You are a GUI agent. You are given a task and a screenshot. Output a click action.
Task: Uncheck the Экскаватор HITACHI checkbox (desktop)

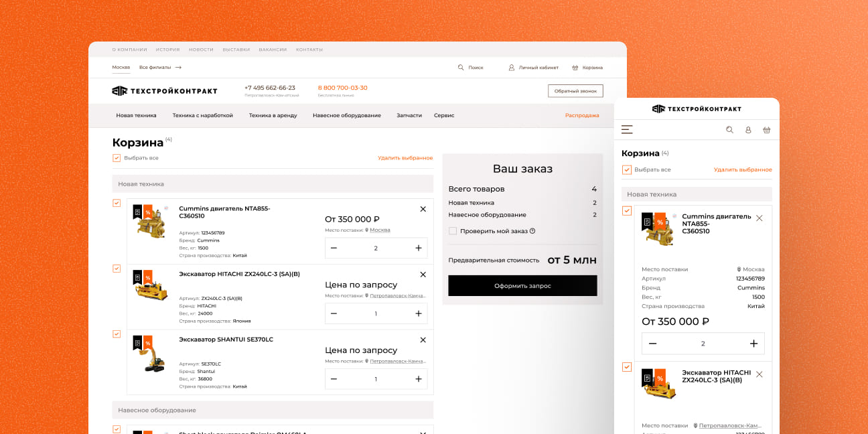point(117,269)
